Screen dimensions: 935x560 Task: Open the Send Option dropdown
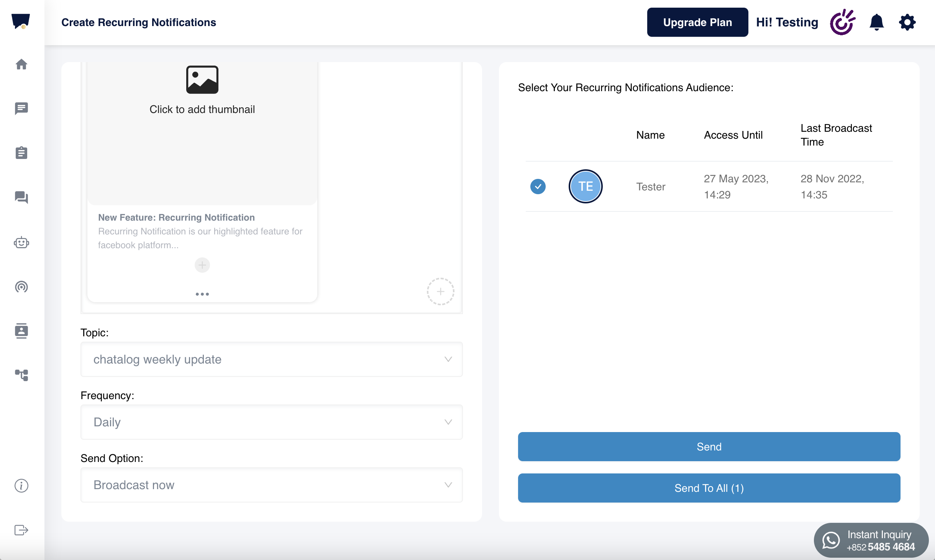(x=271, y=485)
